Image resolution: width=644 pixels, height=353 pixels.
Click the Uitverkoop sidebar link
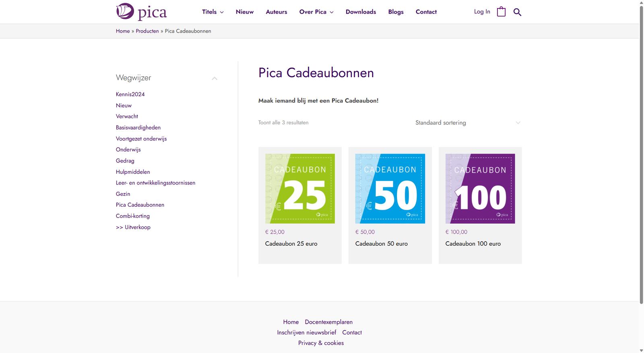pyautogui.click(x=133, y=227)
